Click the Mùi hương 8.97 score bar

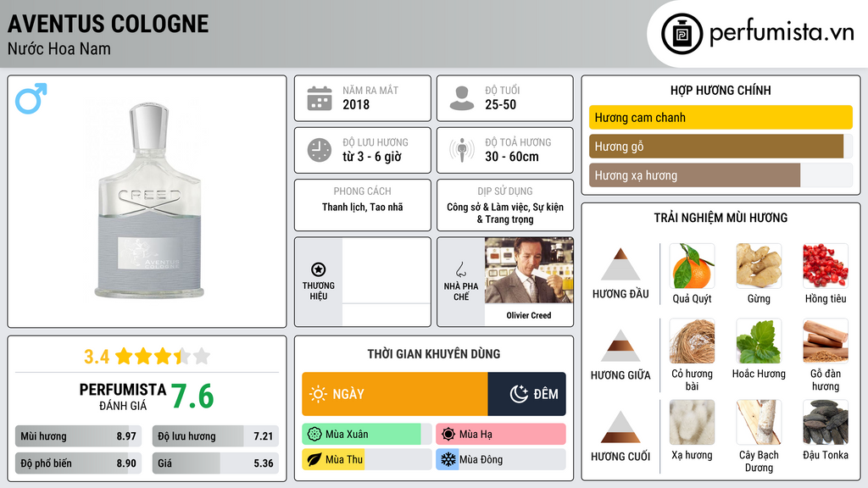[x=78, y=436]
